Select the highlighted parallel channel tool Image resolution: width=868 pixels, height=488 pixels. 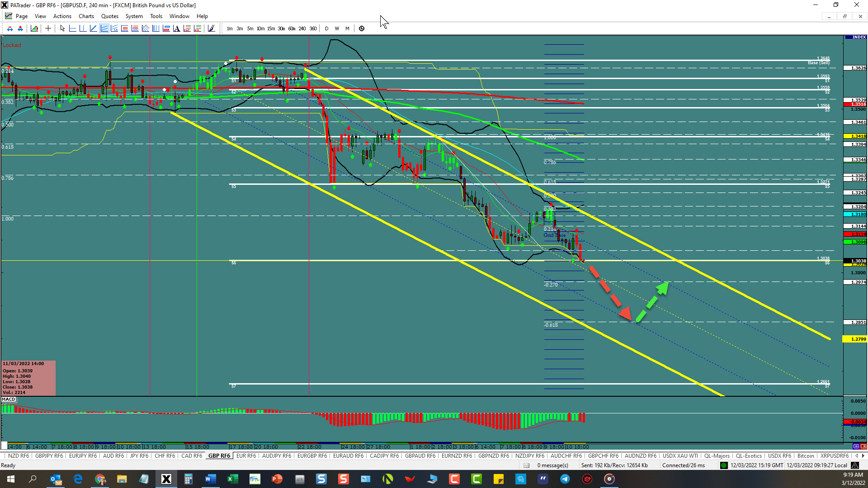[104, 28]
